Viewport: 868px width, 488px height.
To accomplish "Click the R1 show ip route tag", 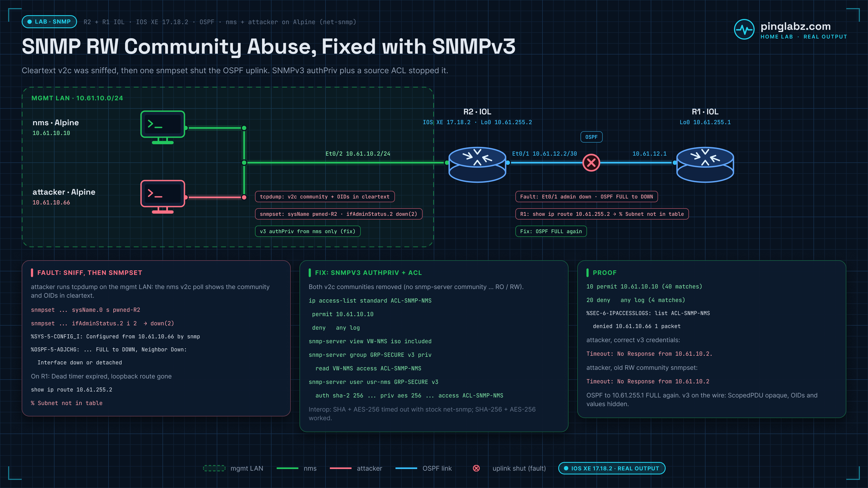I will click(x=602, y=214).
